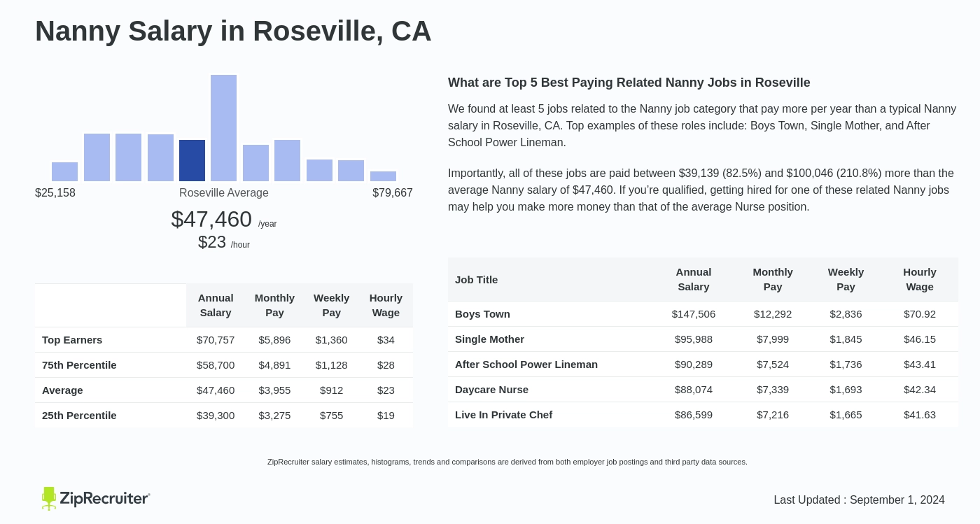Click Boys Town annual salary $147,506
The height and width of the screenshot is (524, 980).
(x=694, y=314)
